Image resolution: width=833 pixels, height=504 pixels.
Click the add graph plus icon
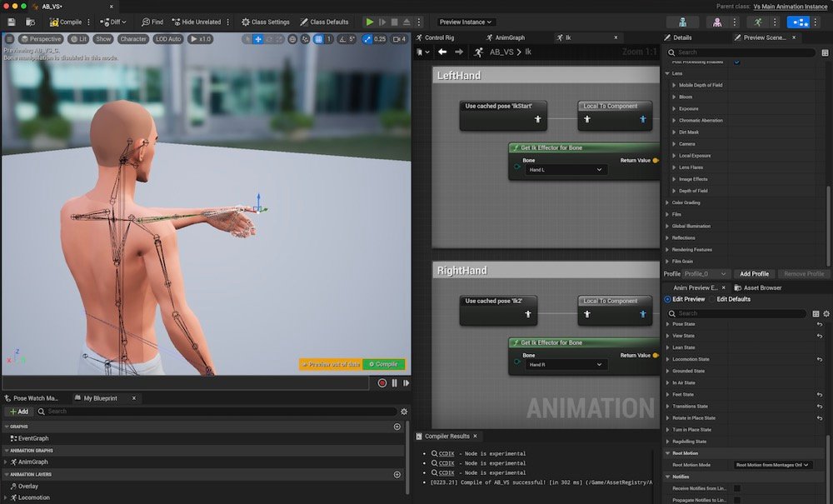click(397, 427)
